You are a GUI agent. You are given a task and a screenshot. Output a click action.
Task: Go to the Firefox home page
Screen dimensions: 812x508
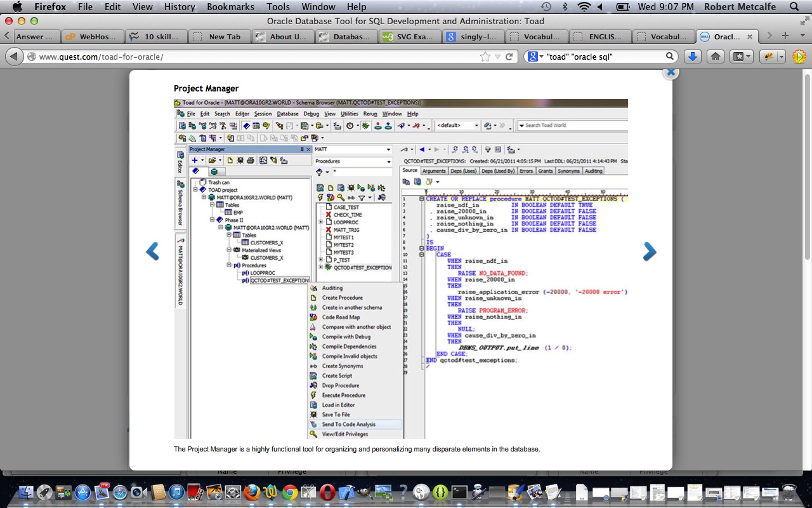click(716, 57)
